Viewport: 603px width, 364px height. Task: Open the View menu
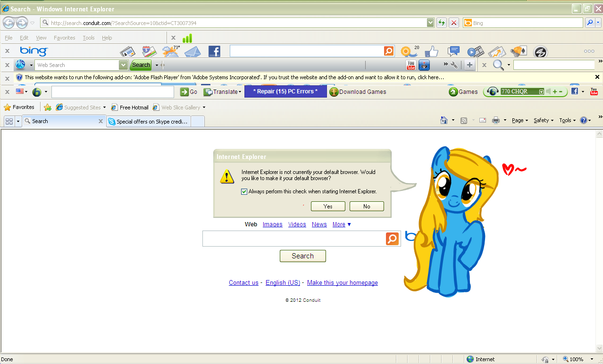click(x=41, y=38)
